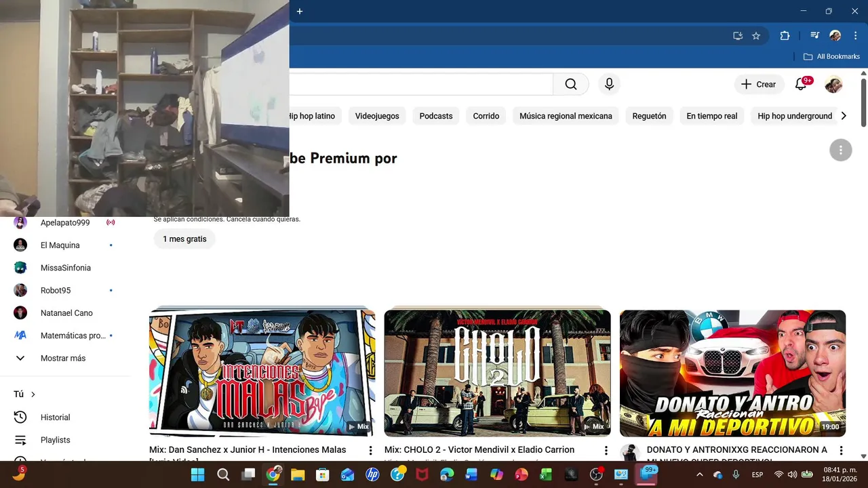Open the Apelapato999 channel subscription

pyautogui.click(x=65, y=222)
